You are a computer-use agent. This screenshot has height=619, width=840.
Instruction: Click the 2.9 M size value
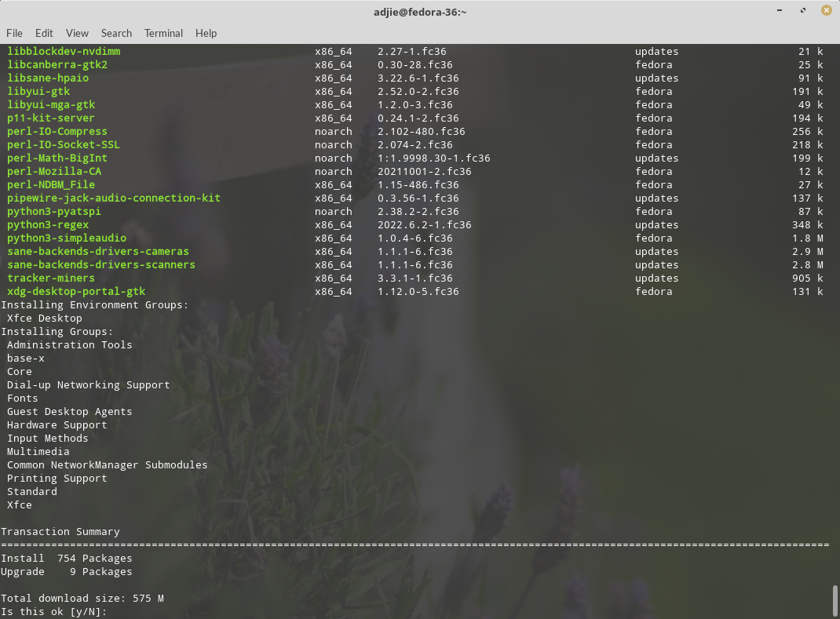[808, 252]
